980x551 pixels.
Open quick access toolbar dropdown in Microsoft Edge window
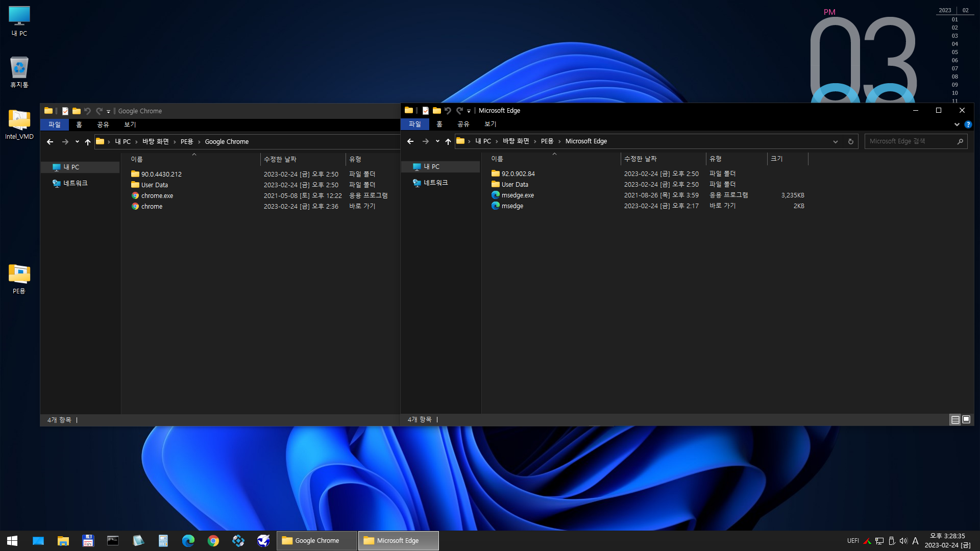pyautogui.click(x=469, y=111)
